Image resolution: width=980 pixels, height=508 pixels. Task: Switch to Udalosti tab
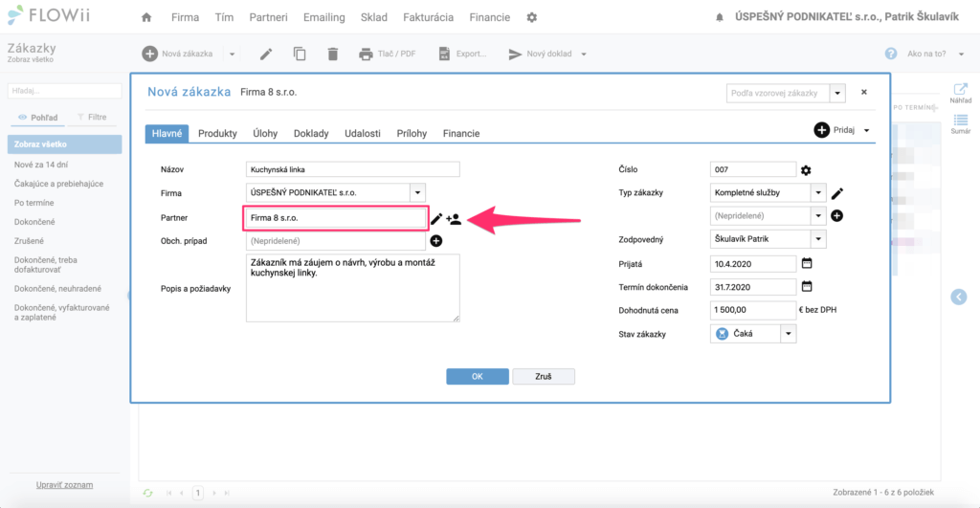[363, 133]
